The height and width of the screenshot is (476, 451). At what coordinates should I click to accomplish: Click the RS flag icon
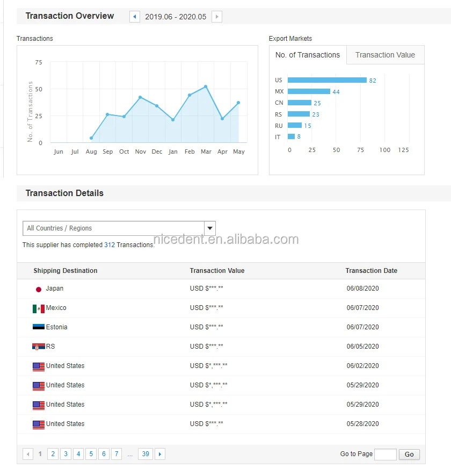(38, 347)
